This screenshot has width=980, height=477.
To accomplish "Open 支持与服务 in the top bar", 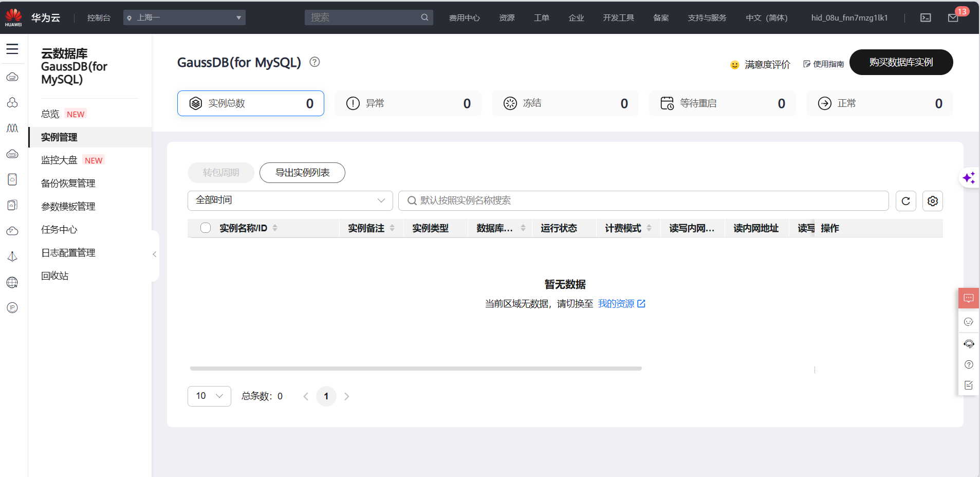I will coord(707,18).
